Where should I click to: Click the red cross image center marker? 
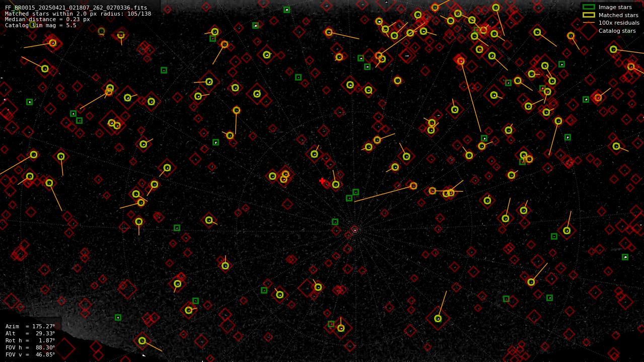[322, 181]
